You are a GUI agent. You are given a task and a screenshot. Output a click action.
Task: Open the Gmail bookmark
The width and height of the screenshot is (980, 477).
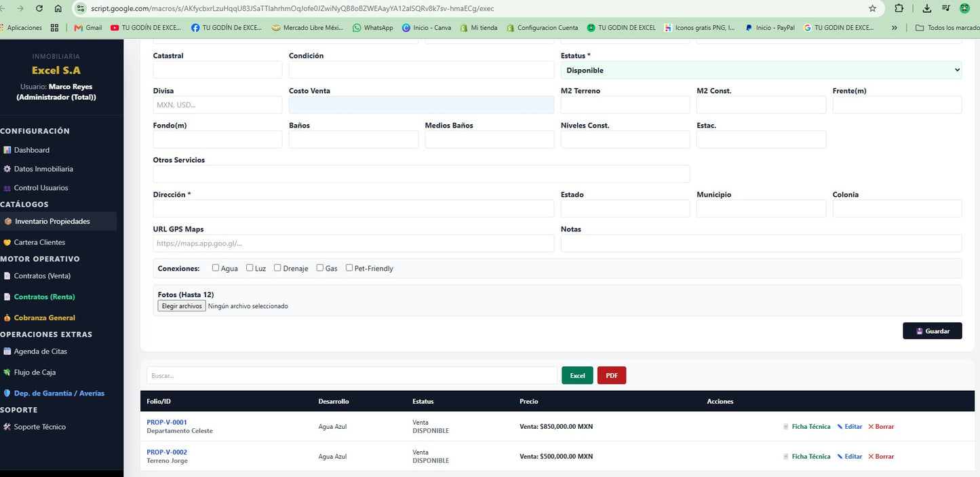tap(88, 28)
